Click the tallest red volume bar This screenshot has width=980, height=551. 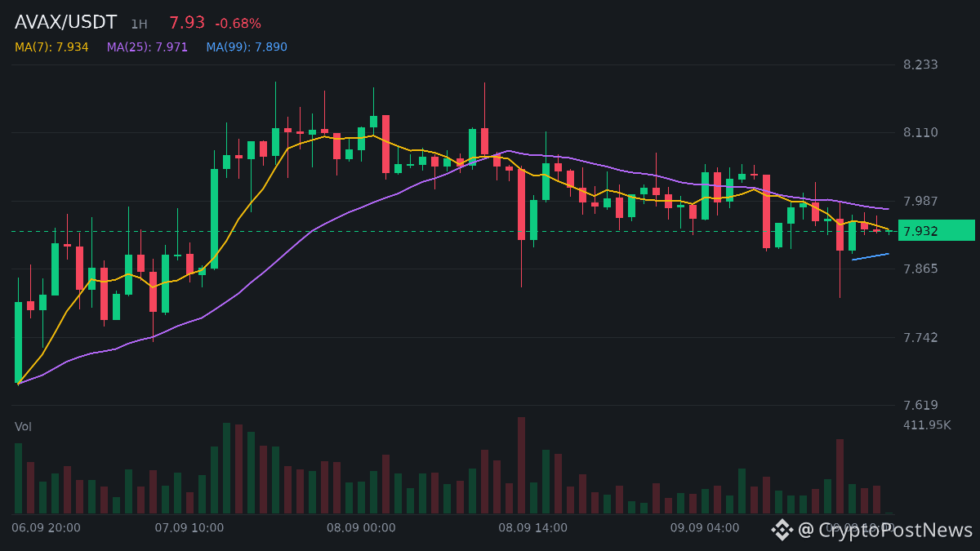[x=521, y=465]
